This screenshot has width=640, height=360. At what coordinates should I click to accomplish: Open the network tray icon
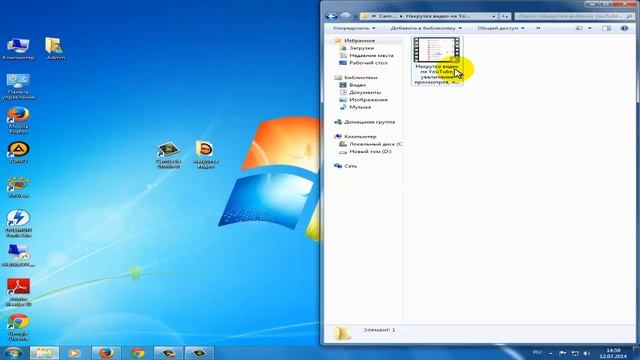pyautogui.click(x=575, y=353)
